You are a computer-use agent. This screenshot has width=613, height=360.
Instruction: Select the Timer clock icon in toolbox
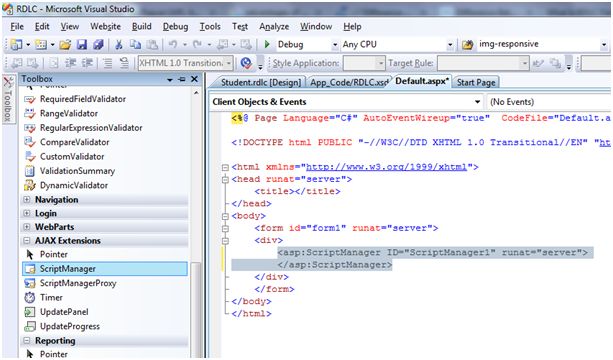[30, 297]
